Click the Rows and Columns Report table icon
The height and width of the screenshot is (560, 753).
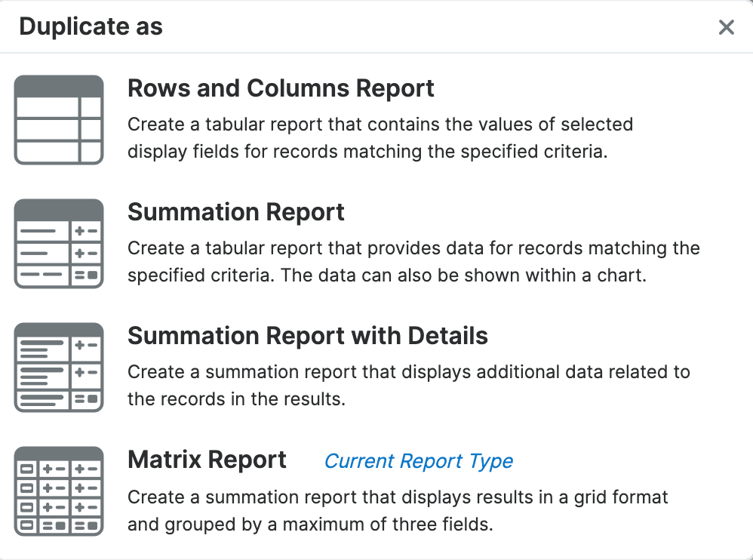[59, 120]
